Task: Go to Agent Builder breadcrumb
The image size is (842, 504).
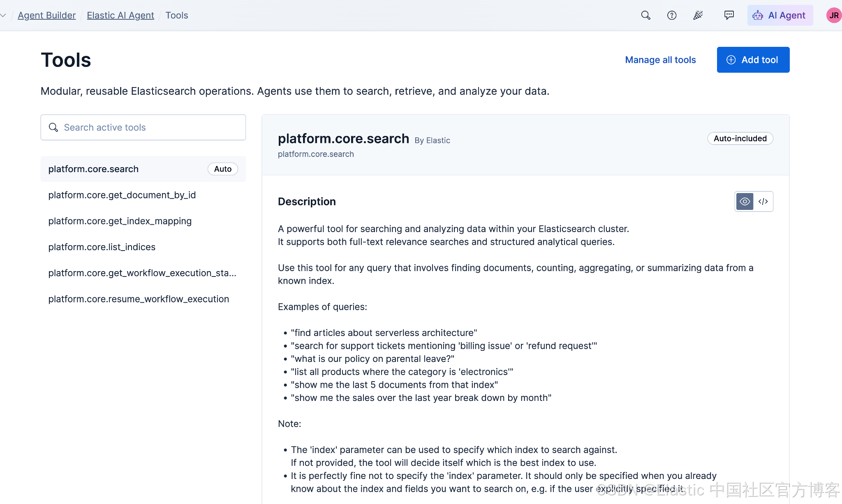Action: pos(47,15)
